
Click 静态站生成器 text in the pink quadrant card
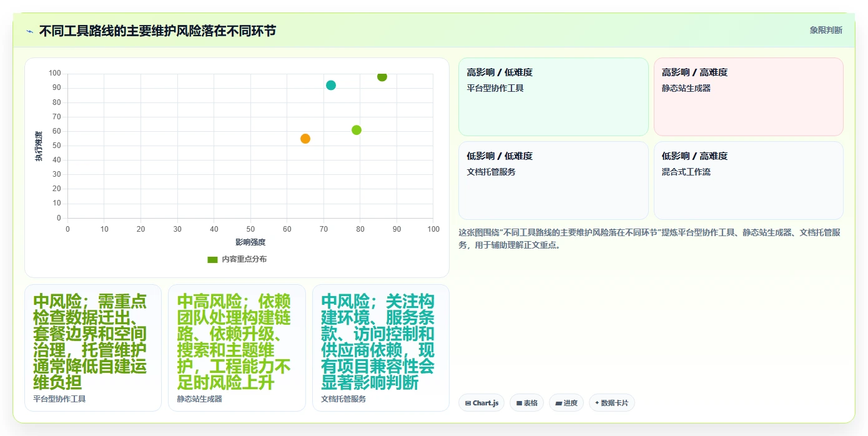[x=686, y=88]
